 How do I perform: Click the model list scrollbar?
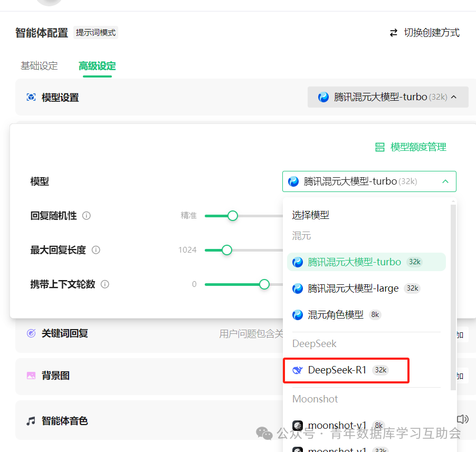453,297
